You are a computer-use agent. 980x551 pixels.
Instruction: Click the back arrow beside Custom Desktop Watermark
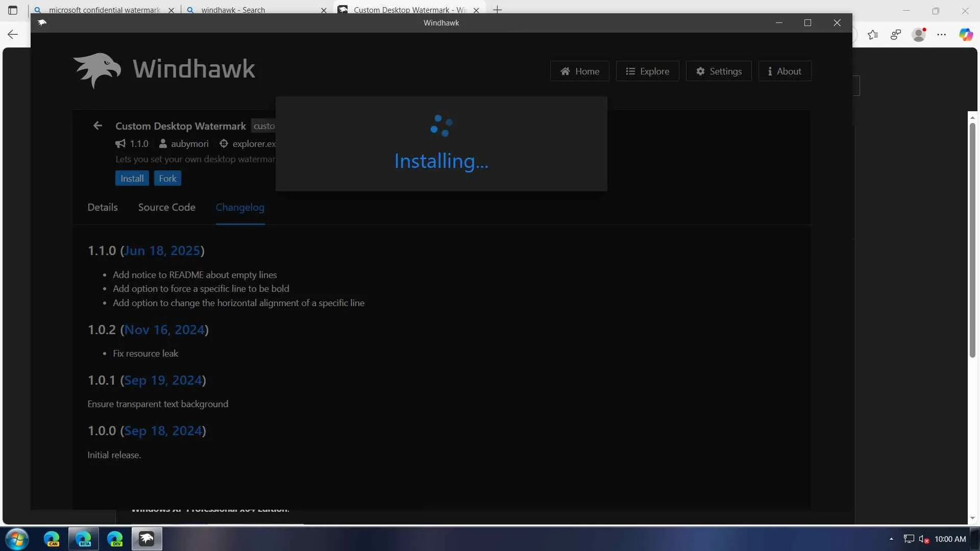click(x=97, y=126)
